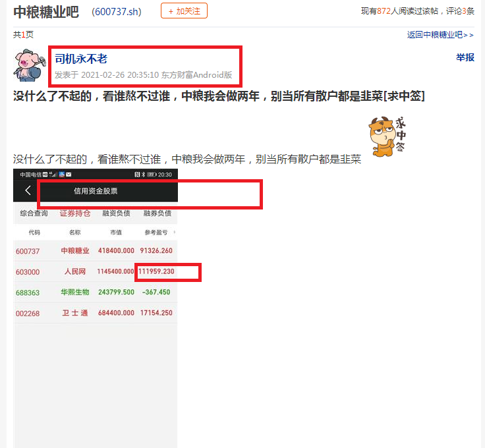
Task: Select the 综合查询 tab
Action: [34, 213]
